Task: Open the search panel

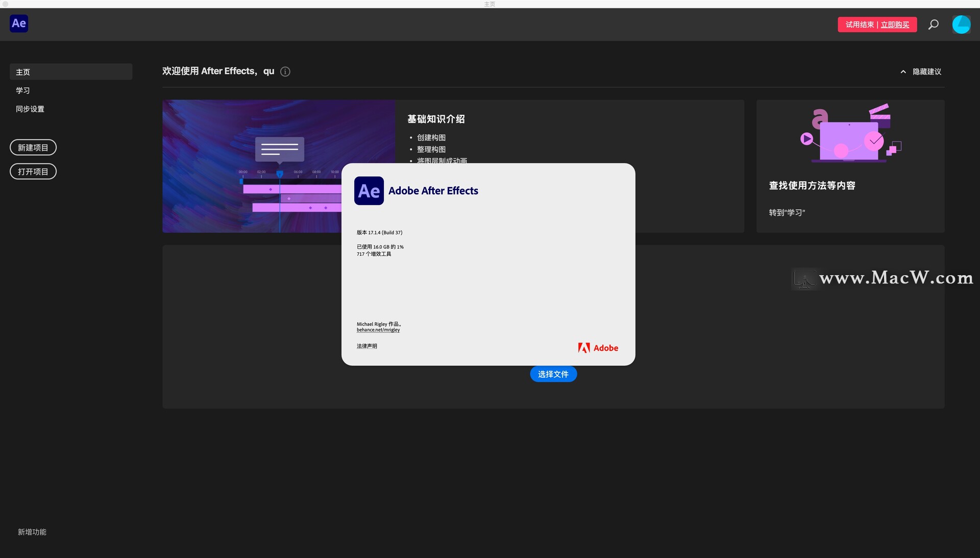Action: point(933,25)
